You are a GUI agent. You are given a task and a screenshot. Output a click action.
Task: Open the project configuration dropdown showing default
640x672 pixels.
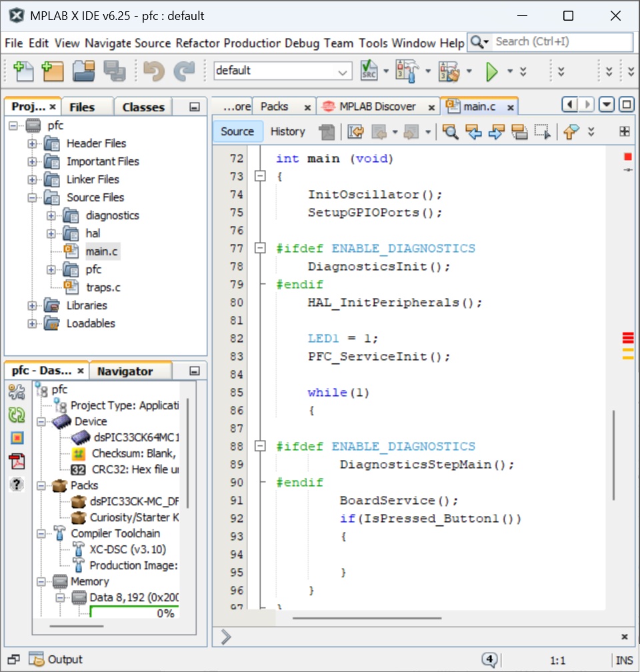283,71
